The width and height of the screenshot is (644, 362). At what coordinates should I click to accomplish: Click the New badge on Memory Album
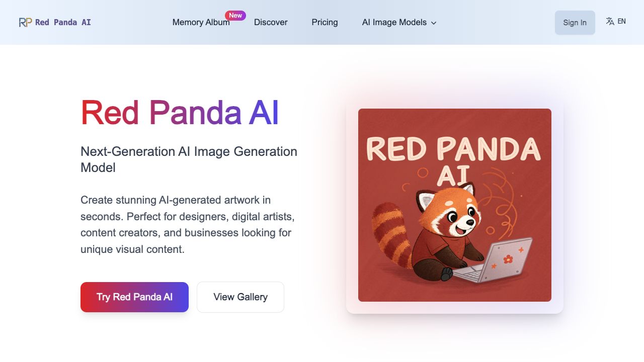coord(235,16)
